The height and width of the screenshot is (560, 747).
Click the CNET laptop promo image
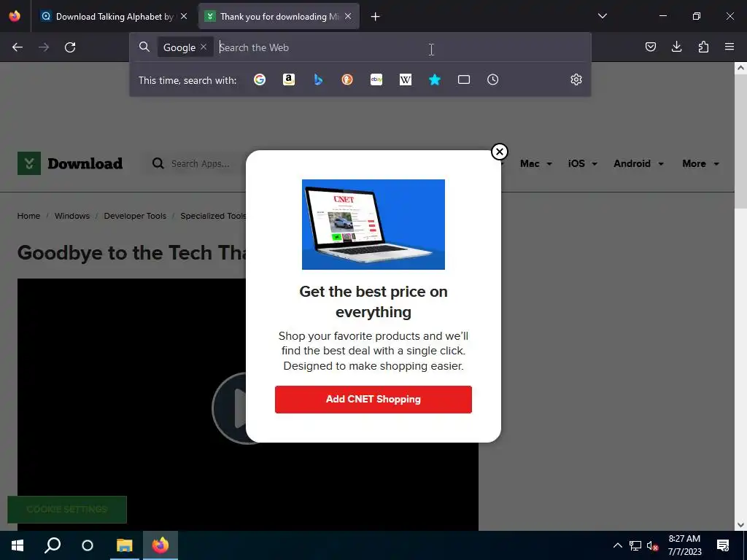tap(373, 225)
